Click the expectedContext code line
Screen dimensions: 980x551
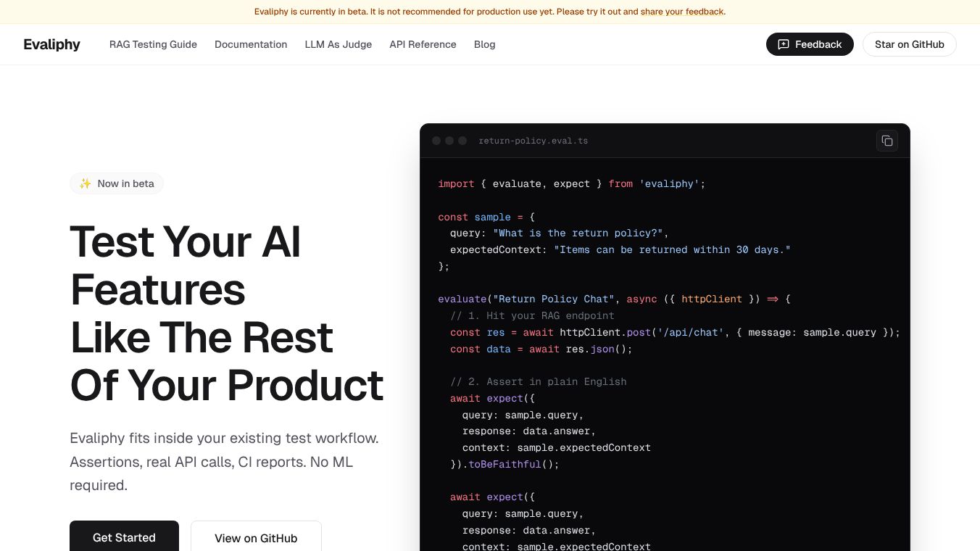[620, 250]
